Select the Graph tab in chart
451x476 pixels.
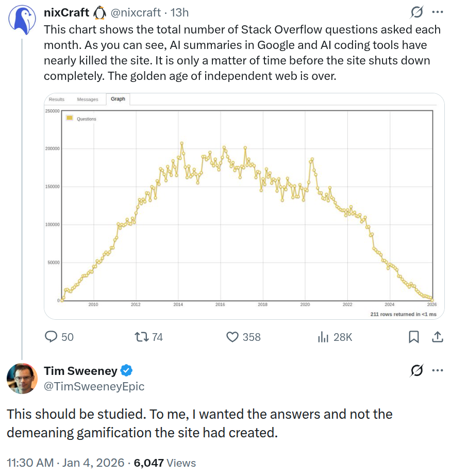coord(118,99)
